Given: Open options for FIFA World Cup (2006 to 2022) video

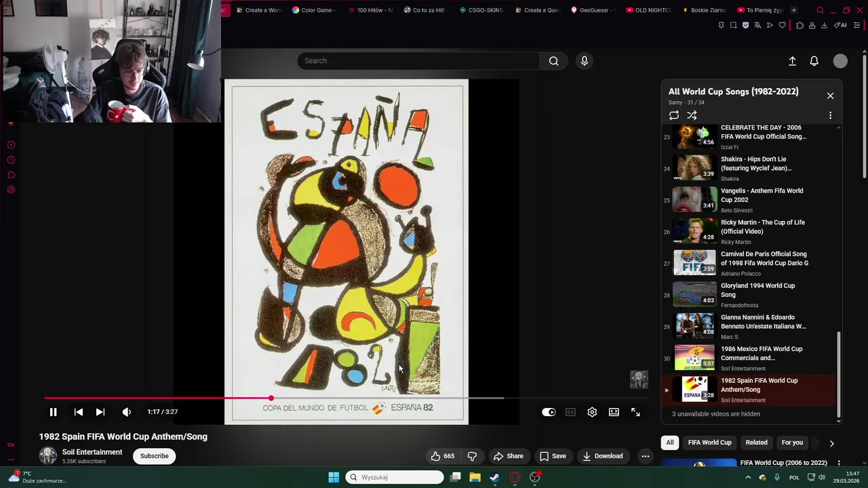Looking at the screenshot, I should 839,464.
